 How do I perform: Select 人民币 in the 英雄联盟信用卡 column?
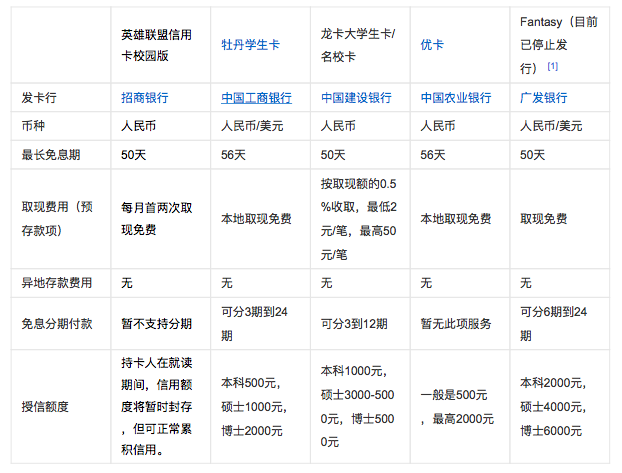138,126
